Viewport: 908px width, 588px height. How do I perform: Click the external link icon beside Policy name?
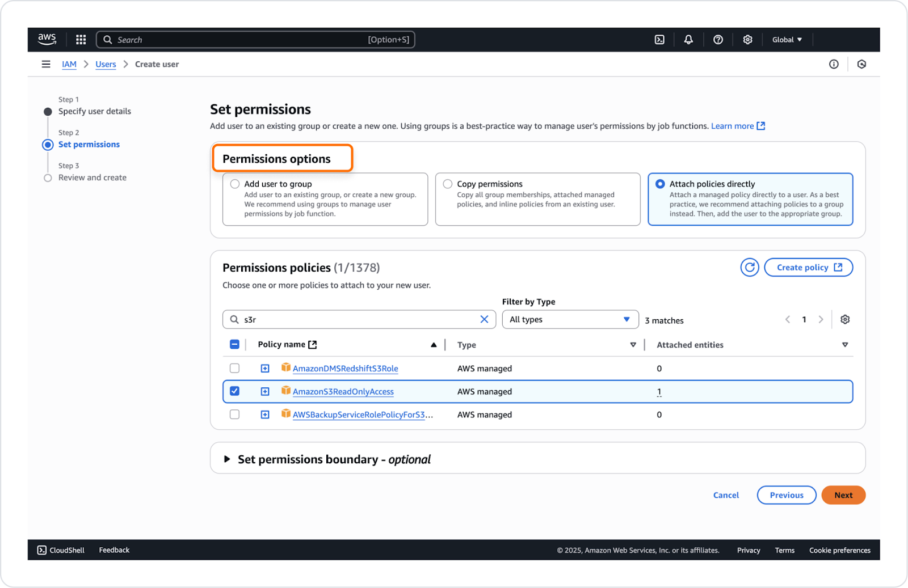(313, 344)
